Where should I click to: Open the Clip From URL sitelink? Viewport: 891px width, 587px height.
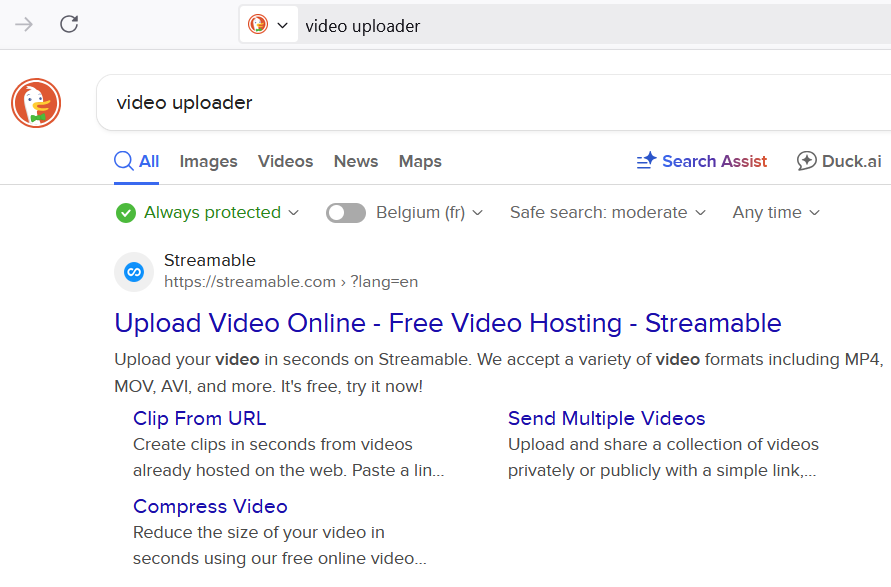point(199,418)
